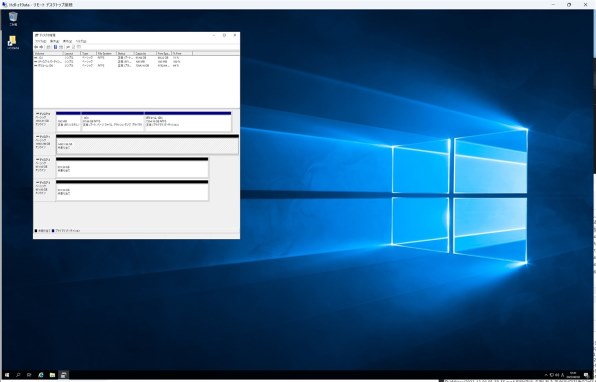The height and width of the screenshot is (382, 596).
Task: Select the ディスク 0 disk label
Action: click(44, 121)
